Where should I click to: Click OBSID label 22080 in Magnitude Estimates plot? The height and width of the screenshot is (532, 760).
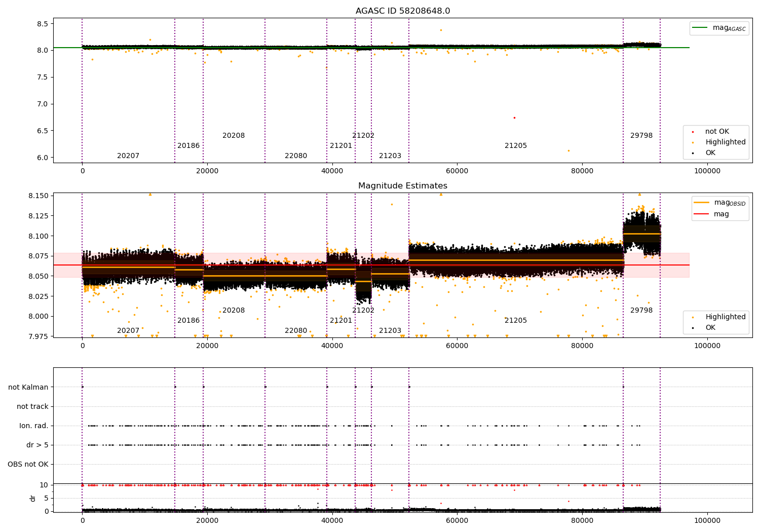296,331
